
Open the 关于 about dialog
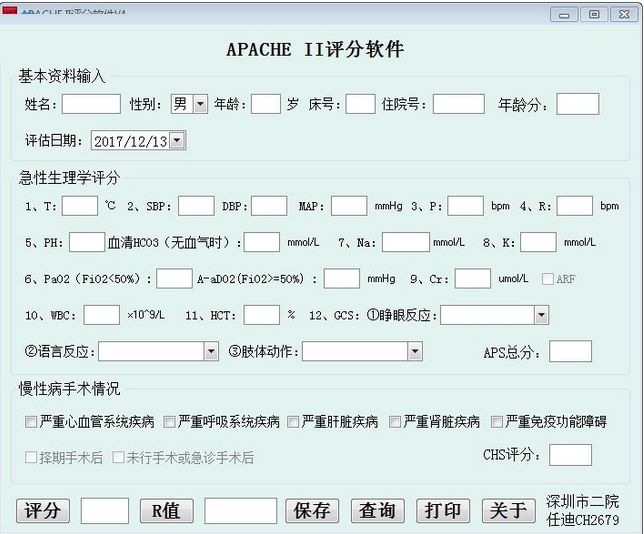[508, 511]
